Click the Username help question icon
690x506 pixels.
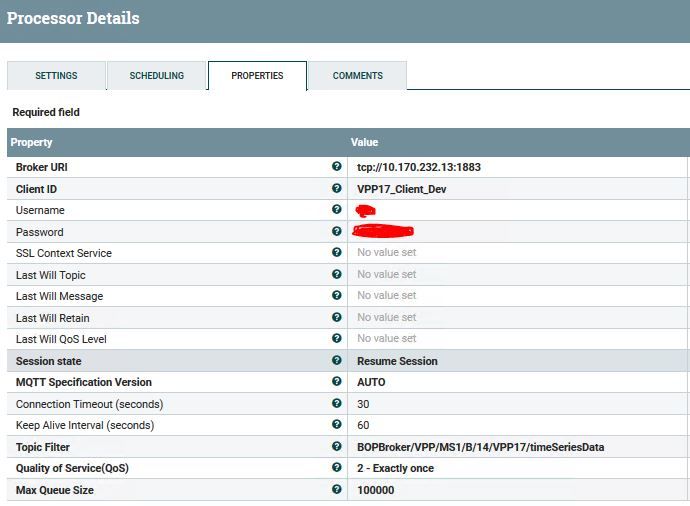click(x=337, y=209)
